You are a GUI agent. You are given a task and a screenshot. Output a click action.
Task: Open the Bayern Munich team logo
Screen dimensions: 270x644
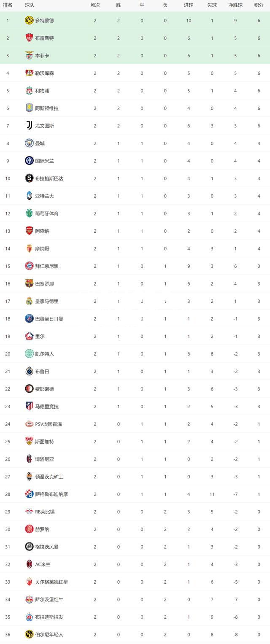29,266
